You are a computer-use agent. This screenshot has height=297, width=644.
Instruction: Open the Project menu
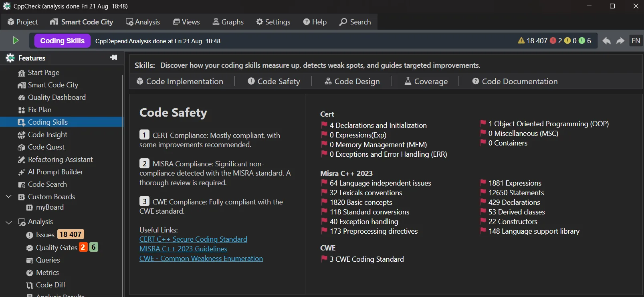[22, 22]
